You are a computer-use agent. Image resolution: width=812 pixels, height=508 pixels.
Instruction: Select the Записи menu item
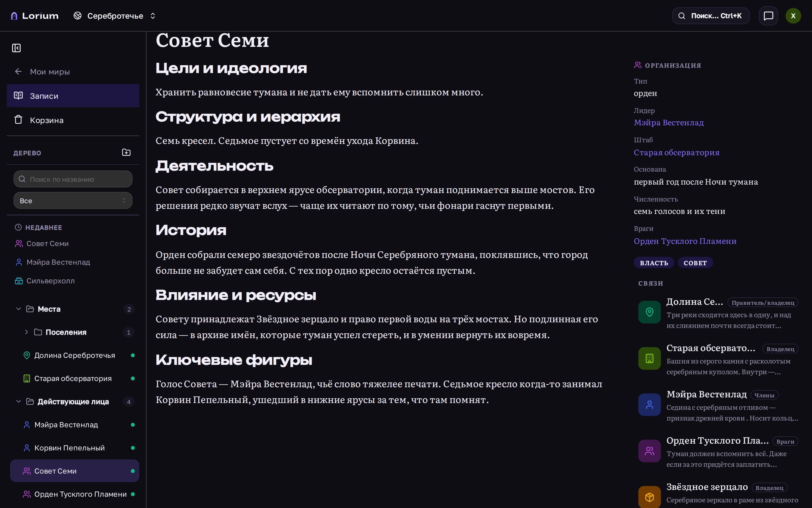point(73,96)
